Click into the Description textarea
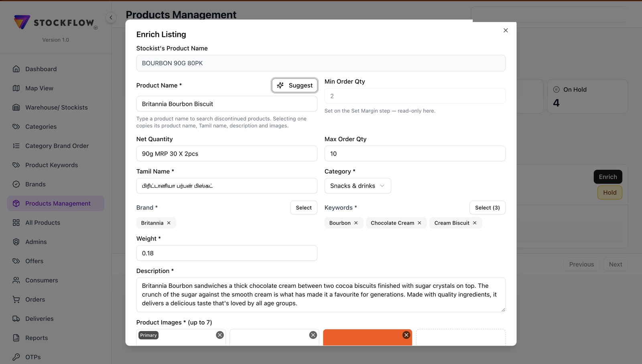The height and width of the screenshot is (364, 642). tap(321, 295)
